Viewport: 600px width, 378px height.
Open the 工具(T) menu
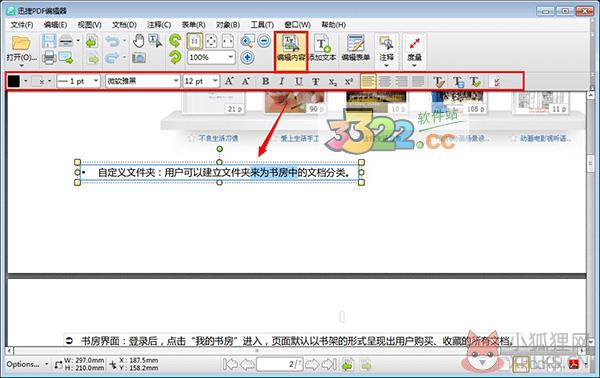(x=262, y=25)
